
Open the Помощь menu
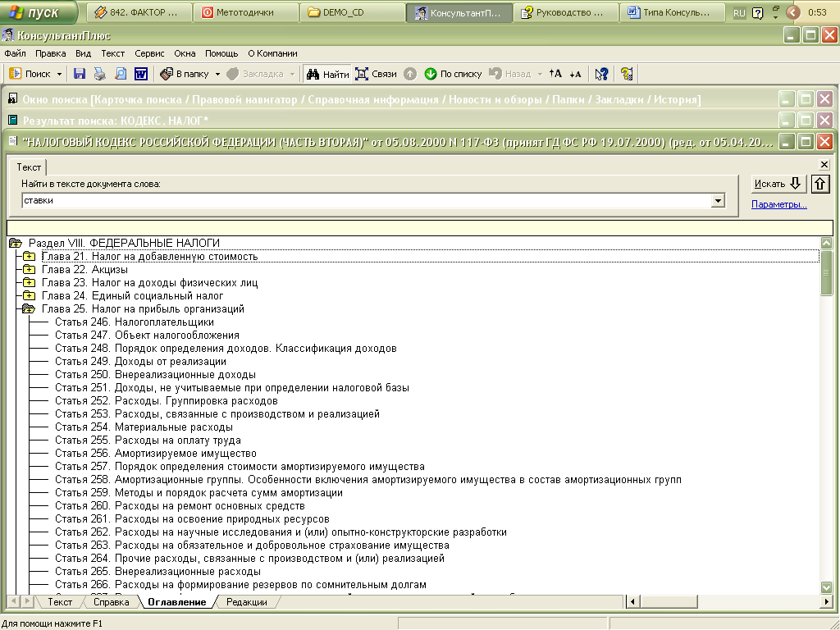pyautogui.click(x=221, y=53)
